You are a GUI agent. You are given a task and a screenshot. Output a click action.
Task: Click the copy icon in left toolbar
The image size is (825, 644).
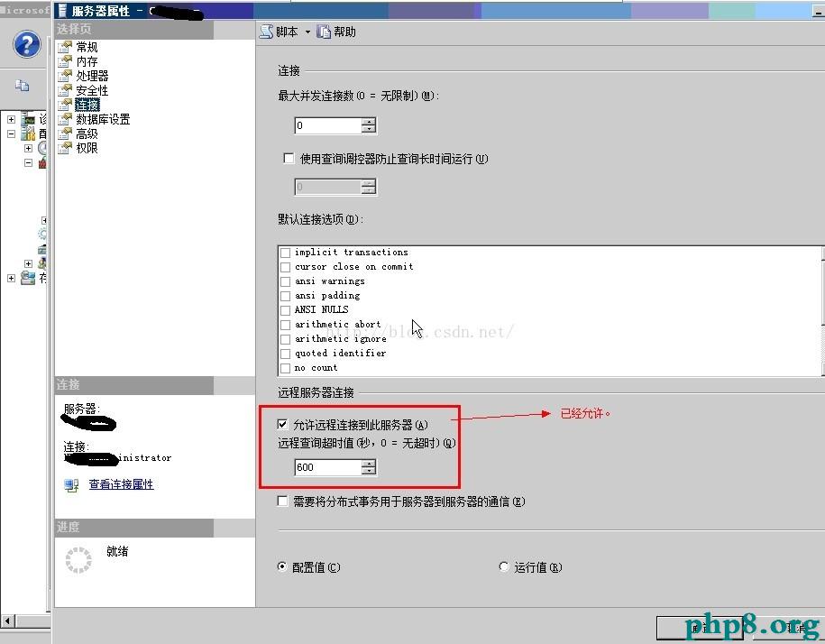(x=23, y=85)
